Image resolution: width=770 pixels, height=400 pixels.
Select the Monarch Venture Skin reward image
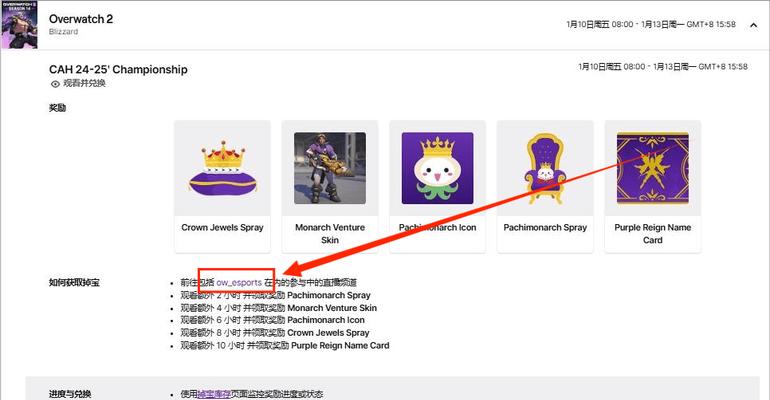click(x=330, y=168)
